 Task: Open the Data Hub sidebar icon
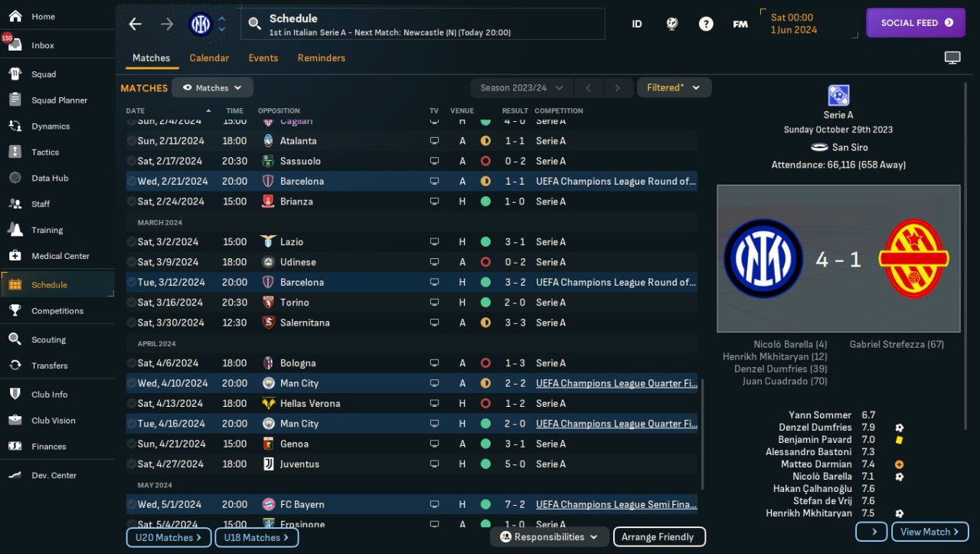pyautogui.click(x=15, y=178)
